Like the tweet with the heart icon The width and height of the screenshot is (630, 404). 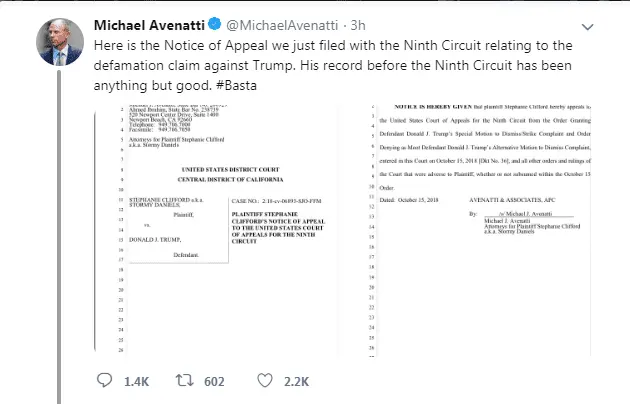click(x=264, y=381)
